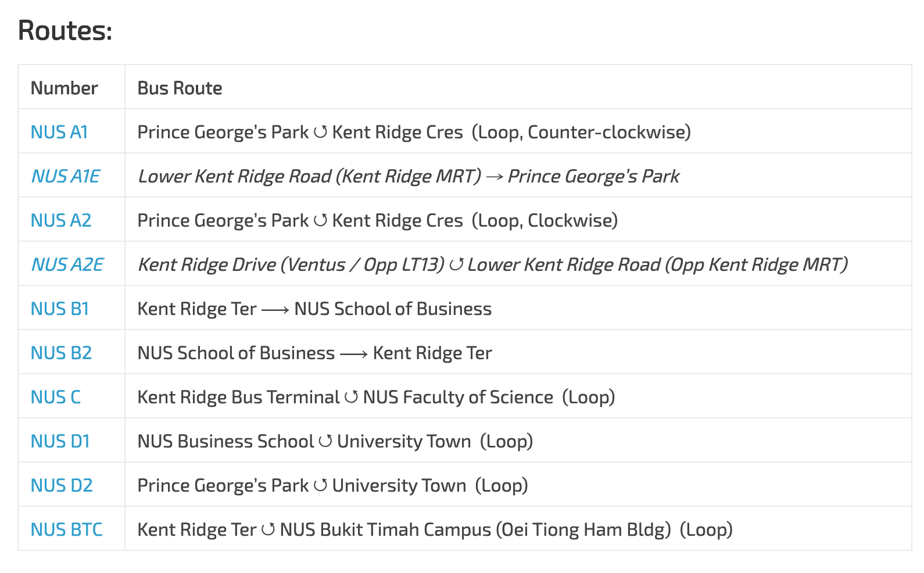Click the loop arrow symbol in NUS A1 row
924x573 pixels.
320,132
